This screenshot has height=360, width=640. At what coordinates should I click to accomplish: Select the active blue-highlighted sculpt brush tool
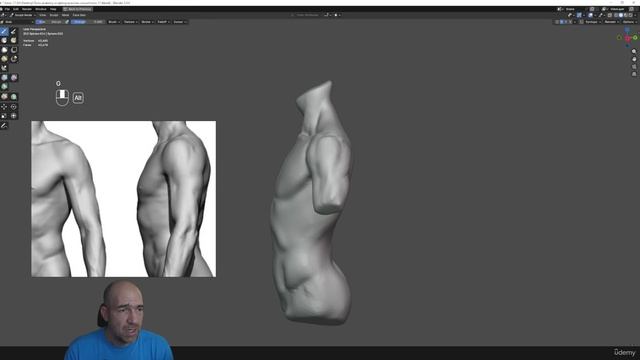click(4, 31)
